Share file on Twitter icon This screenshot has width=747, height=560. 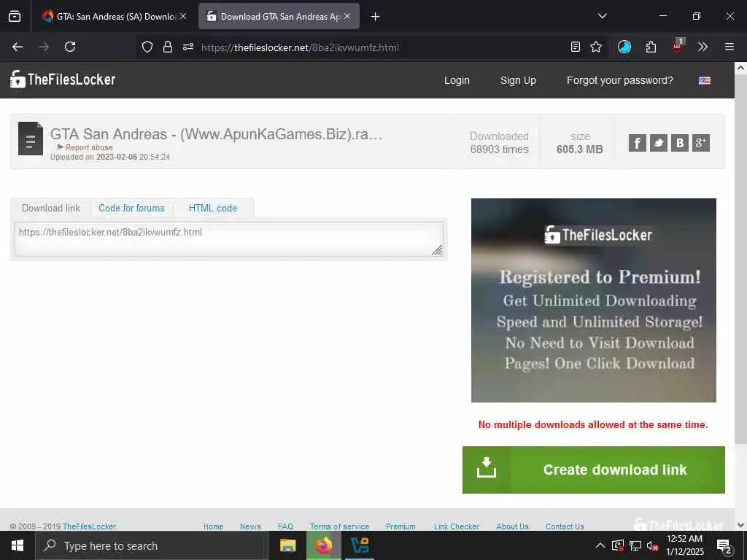(x=659, y=143)
